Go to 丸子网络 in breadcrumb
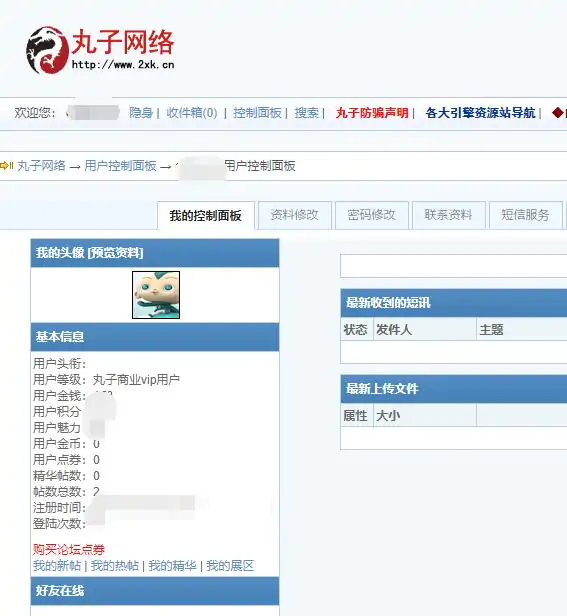The image size is (567, 616). (41, 165)
